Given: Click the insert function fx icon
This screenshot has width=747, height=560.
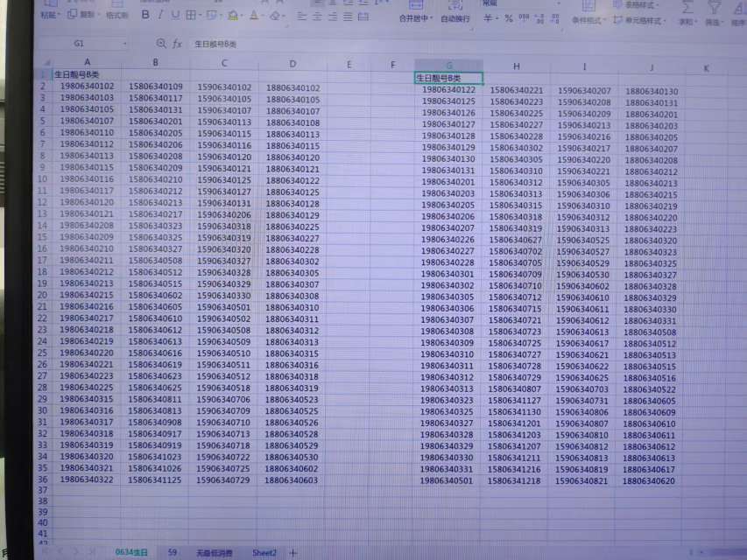Looking at the screenshot, I should [x=177, y=43].
